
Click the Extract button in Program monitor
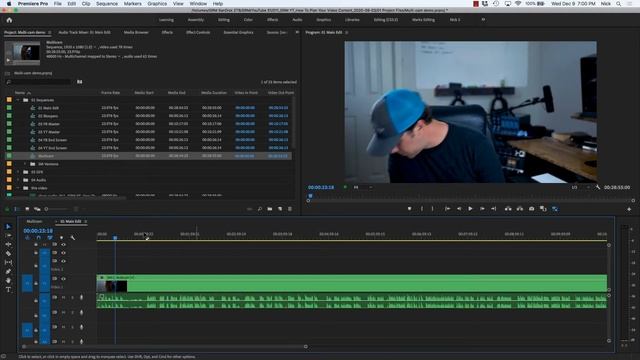[520, 209]
